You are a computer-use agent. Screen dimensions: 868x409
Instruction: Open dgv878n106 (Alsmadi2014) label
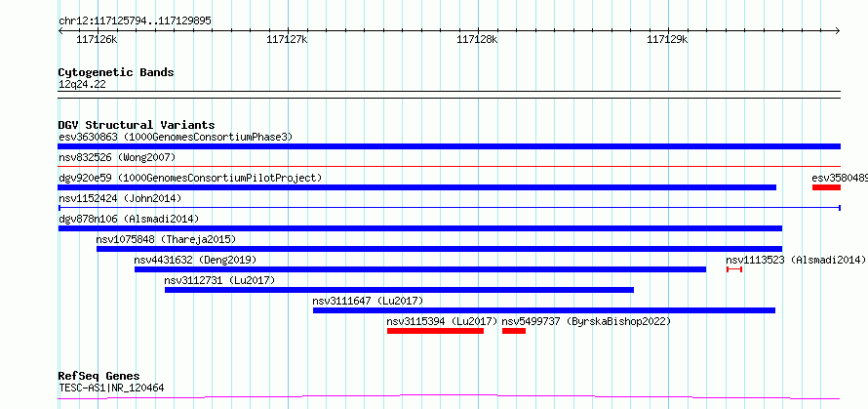129,219
